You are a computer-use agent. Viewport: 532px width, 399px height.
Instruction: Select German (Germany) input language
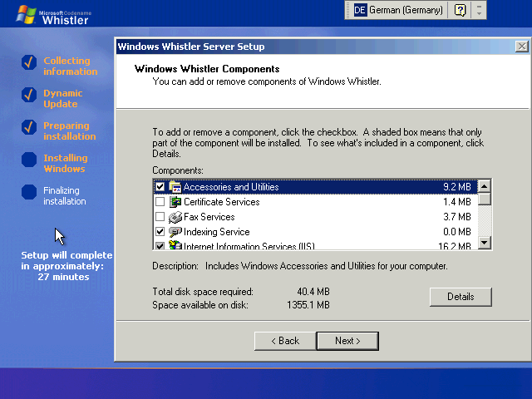pyautogui.click(x=406, y=10)
